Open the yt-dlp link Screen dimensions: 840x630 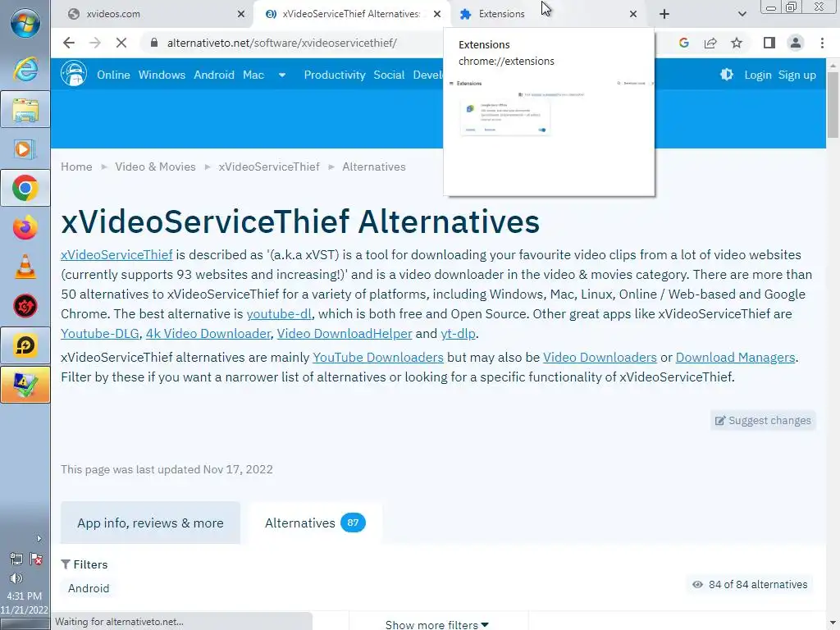tap(458, 334)
